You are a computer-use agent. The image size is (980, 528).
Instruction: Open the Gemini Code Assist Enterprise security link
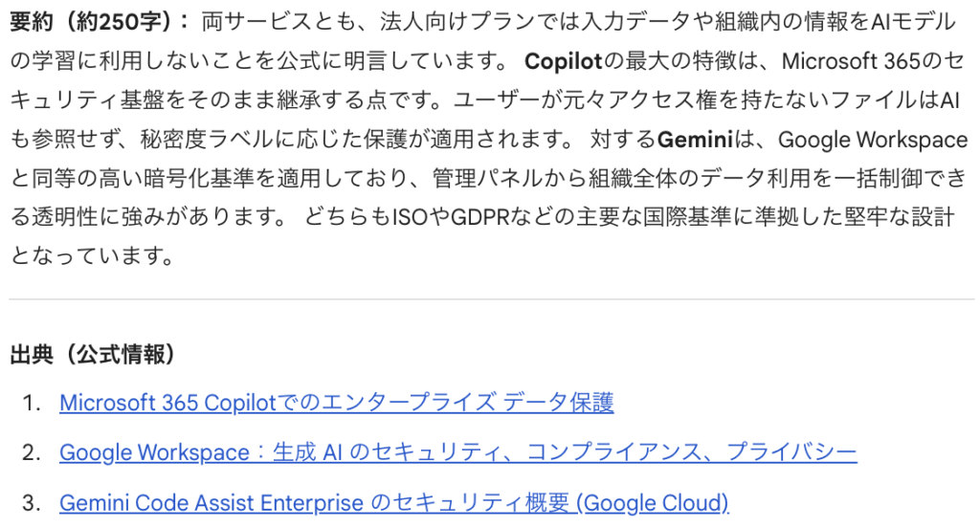tap(393, 503)
